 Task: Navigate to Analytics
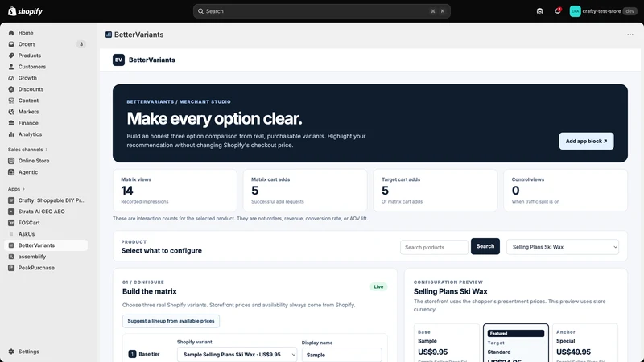(46, 134)
